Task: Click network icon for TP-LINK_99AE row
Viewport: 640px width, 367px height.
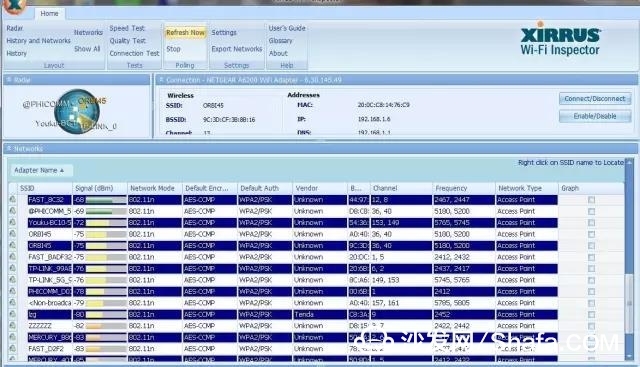Action: point(13,268)
